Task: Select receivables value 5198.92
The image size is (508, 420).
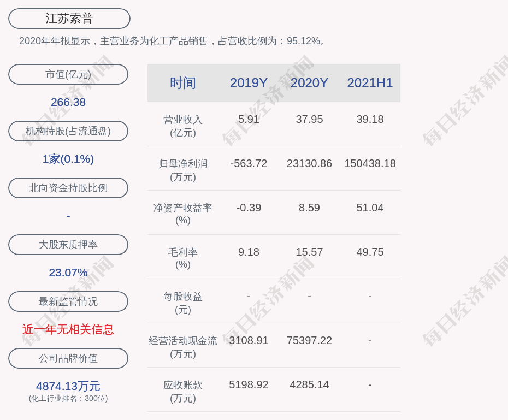Action: [x=249, y=384]
